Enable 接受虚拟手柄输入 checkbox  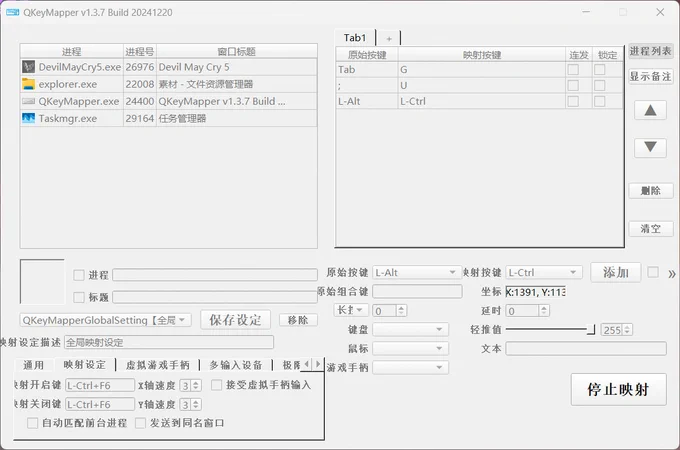click(x=216, y=385)
